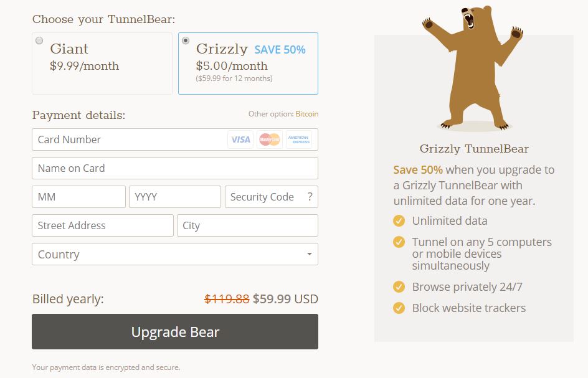Click the security code help question mark
This screenshot has width=588, height=378.
tap(310, 197)
